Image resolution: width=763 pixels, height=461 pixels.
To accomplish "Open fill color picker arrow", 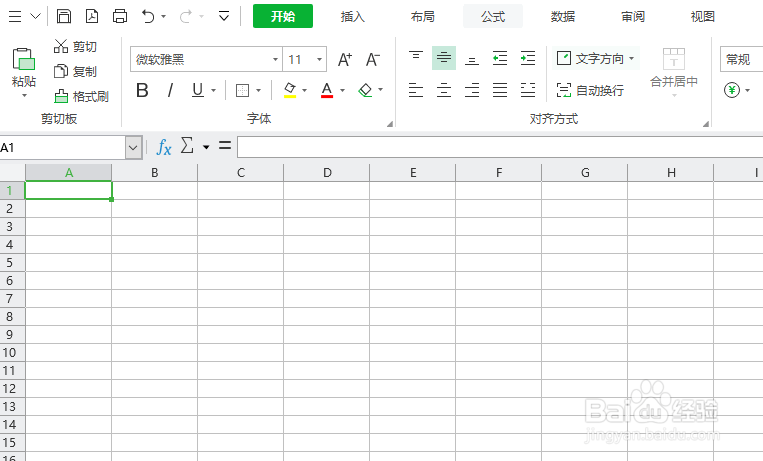I will click(x=305, y=90).
